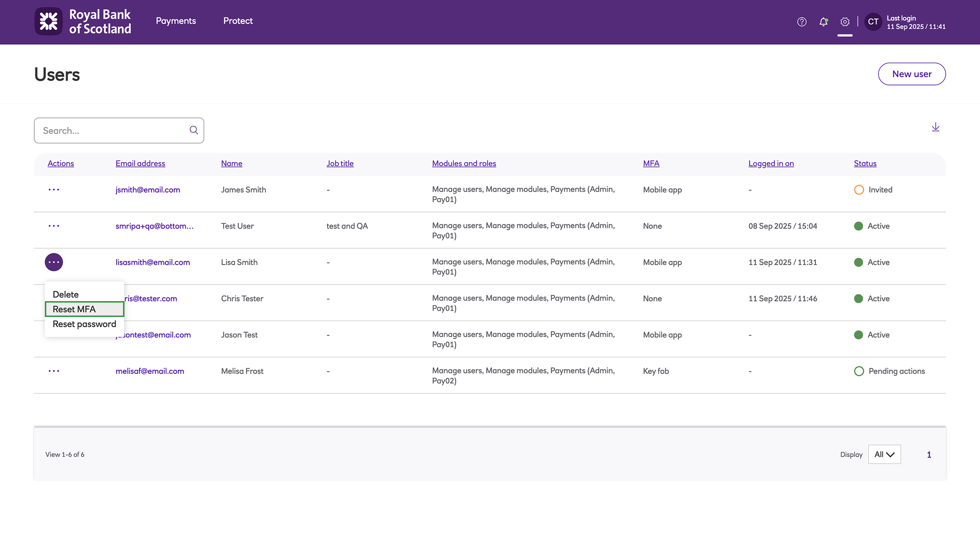Viewport: 980px width, 541px height.
Task: Click into the Search input field
Action: tap(112, 130)
